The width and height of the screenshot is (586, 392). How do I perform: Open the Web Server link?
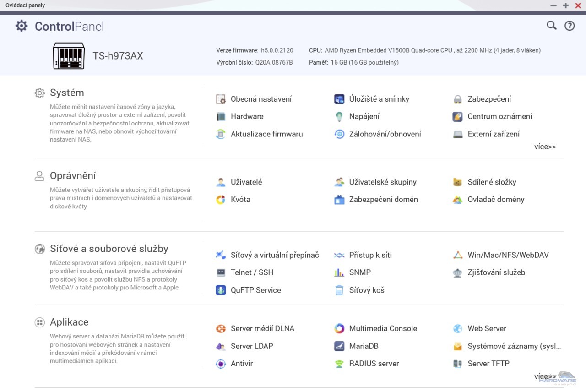[487, 328]
